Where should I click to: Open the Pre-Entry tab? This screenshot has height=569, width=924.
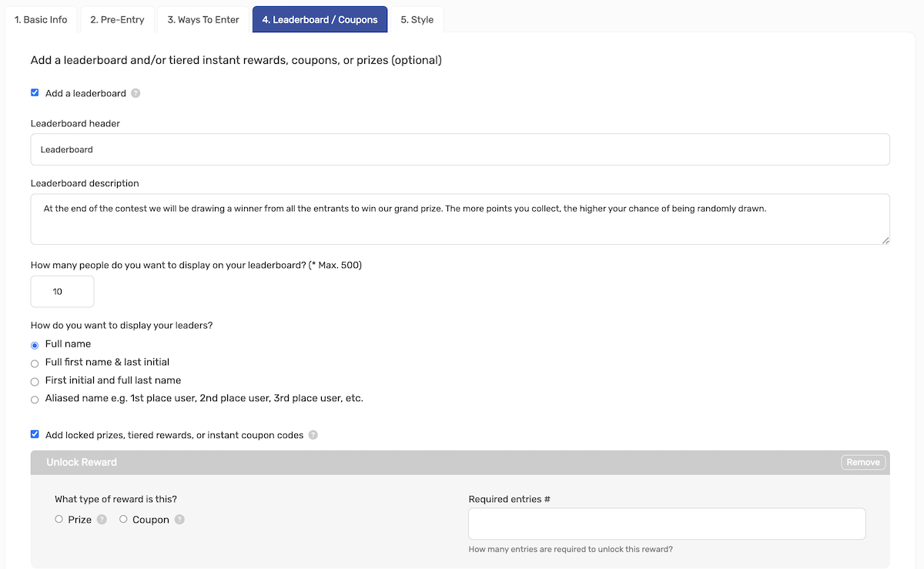[x=117, y=19]
